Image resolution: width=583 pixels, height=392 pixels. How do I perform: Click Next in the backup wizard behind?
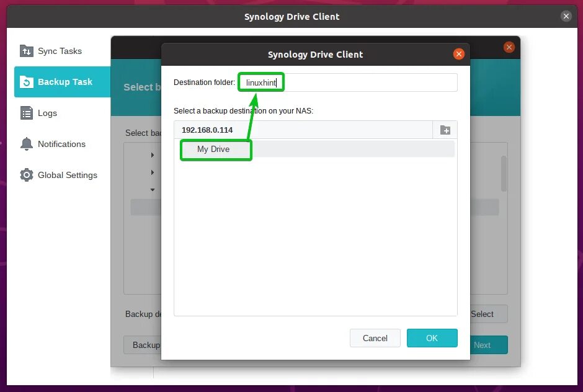(489, 345)
